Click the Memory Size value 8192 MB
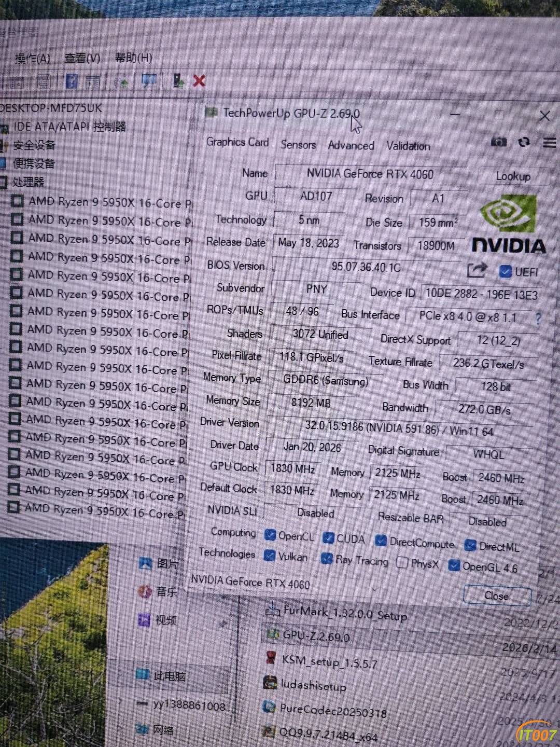The image size is (560, 747). coord(311,403)
